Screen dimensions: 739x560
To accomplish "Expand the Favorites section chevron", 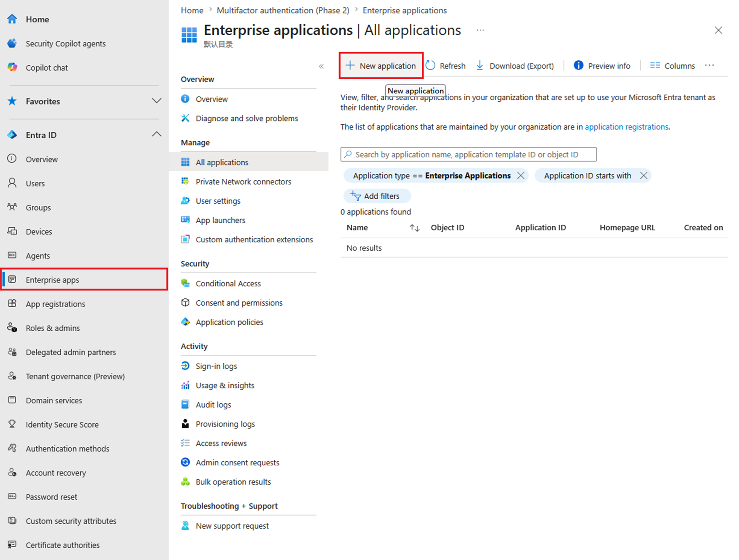I will pos(156,101).
